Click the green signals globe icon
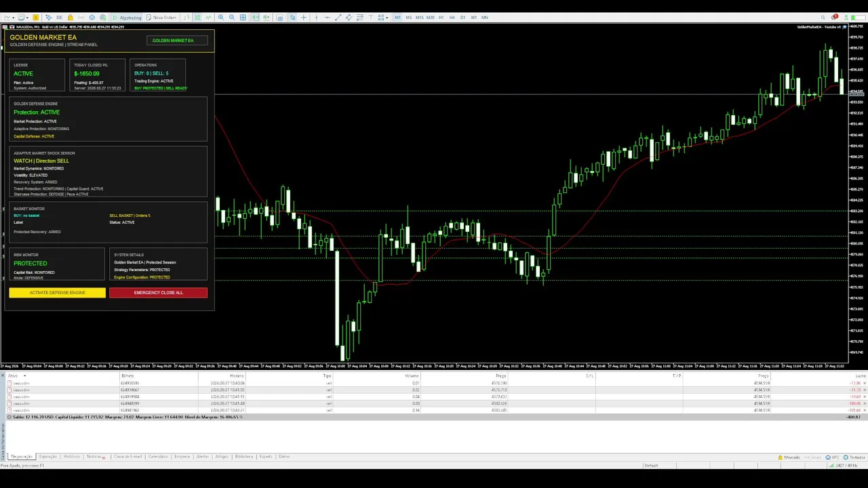 point(103,18)
